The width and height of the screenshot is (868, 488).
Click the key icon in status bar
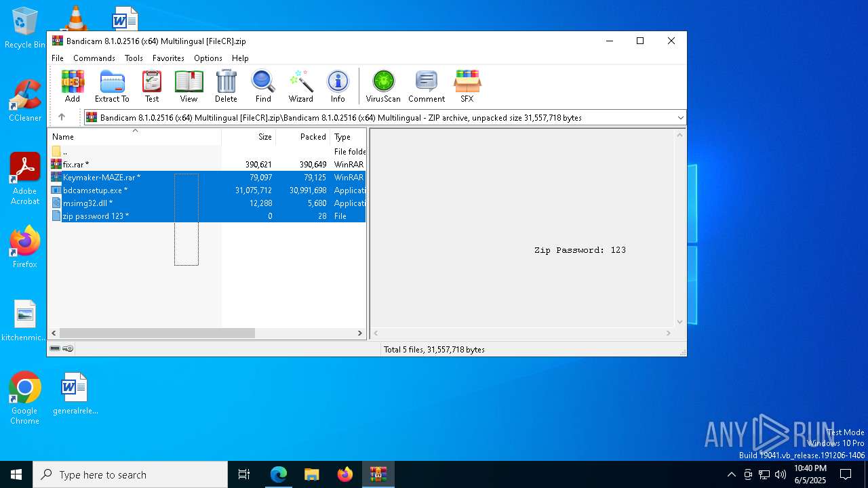(68, 348)
